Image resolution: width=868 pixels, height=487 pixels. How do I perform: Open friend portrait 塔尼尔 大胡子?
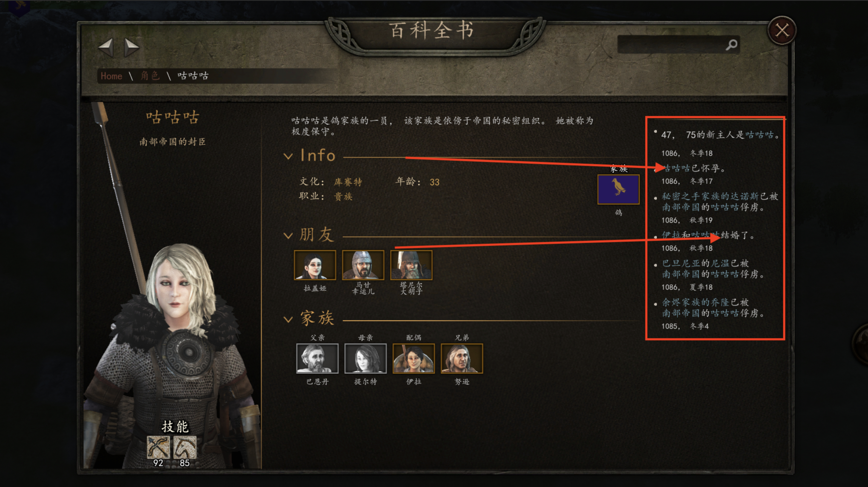click(411, 265)
